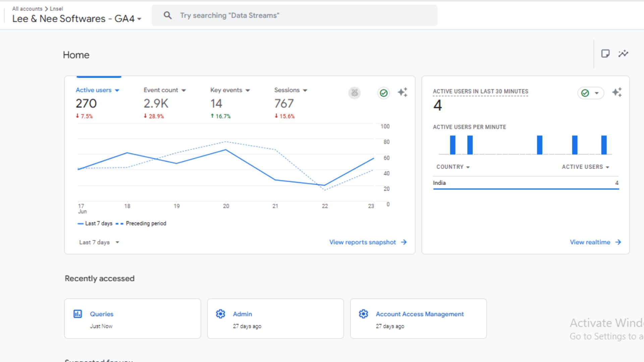Open the Queries recently accessed card
Viewport: 644px width, 362px height.
[133, 319]
